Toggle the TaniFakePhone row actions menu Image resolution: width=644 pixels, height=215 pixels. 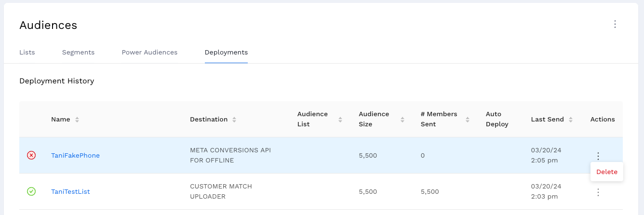point(598,156)
